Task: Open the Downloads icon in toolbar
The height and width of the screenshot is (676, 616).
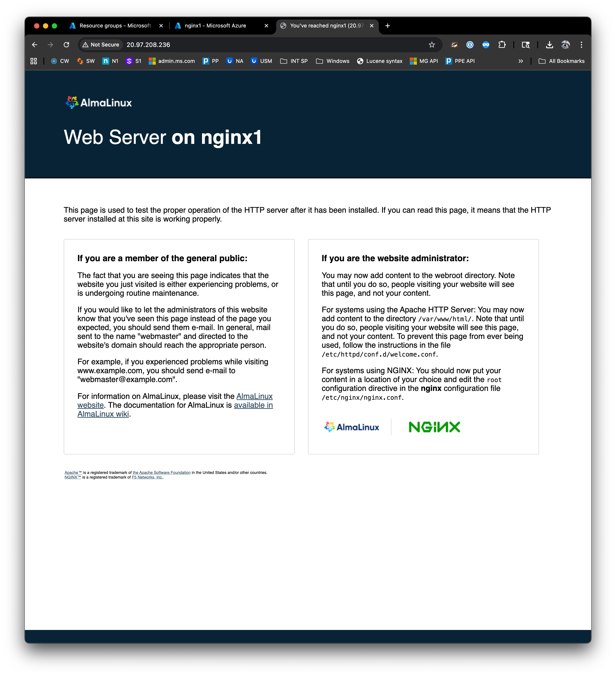Action: pyautogui.click(x=549, y=44)
